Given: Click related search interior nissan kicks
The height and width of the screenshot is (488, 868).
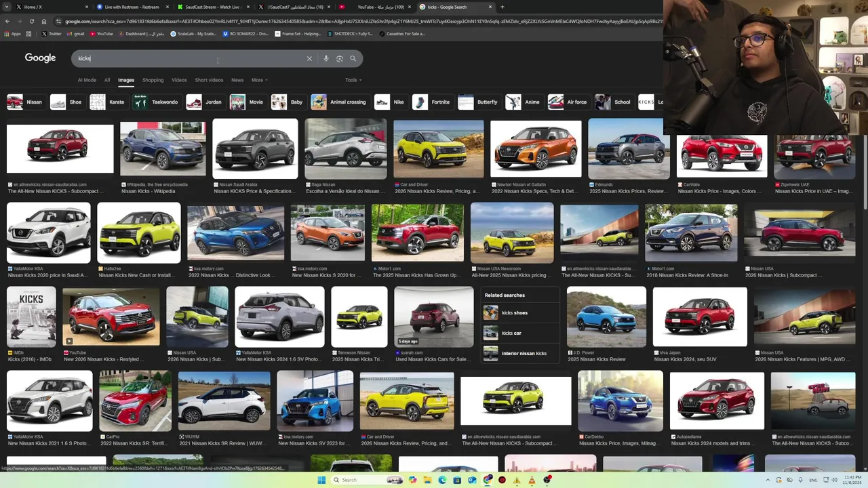Looking at the screenshot, I should [520, 353].
